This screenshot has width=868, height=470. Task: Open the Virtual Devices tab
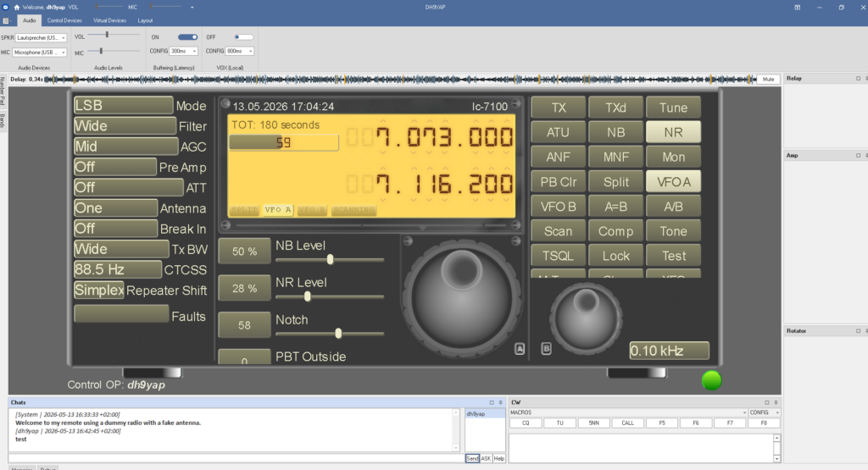pyautogui.click(x=109, y=20)
